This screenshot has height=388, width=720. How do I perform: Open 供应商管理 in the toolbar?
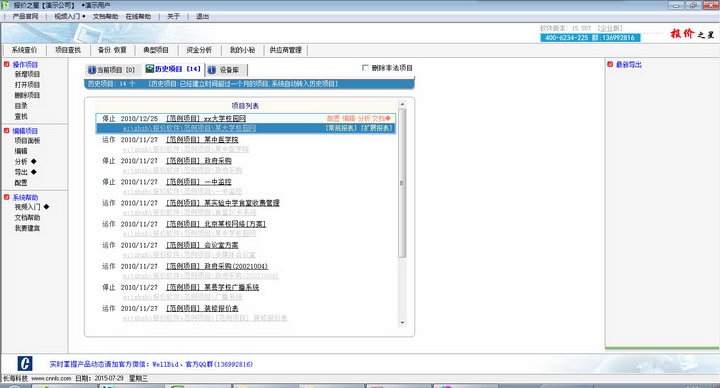[285, 50]
